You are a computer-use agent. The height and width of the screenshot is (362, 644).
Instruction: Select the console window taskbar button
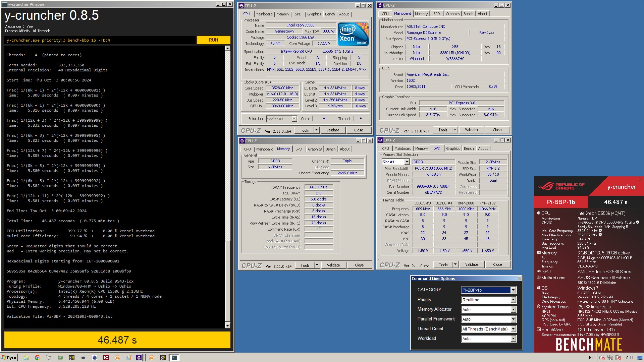174,358
